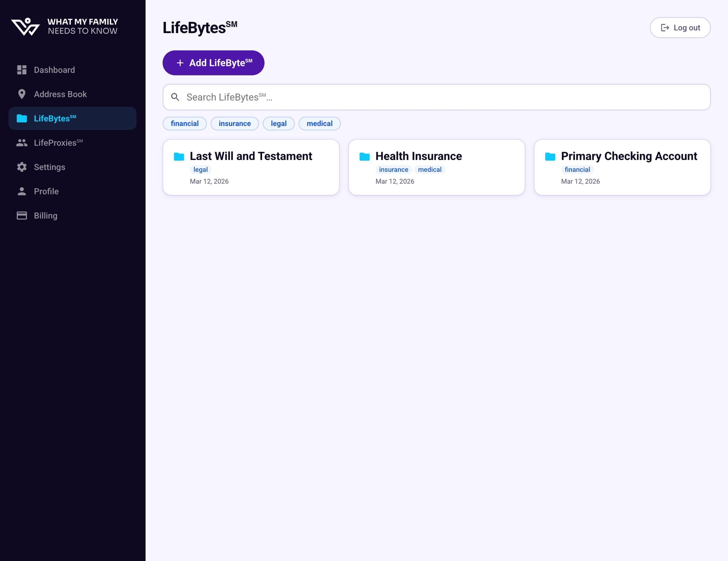728x561 pixels.
Task: Click the Log out button
Action: coord(680,27)
